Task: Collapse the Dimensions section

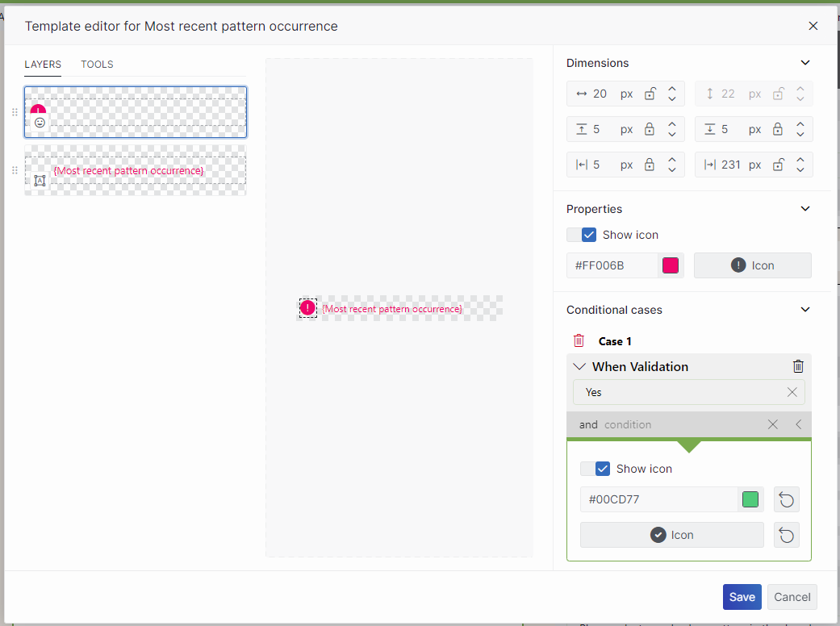Action: click(804, 63)
